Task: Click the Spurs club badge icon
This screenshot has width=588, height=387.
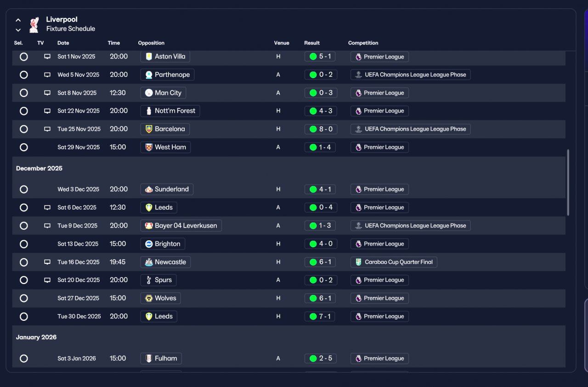Action: 149,280
